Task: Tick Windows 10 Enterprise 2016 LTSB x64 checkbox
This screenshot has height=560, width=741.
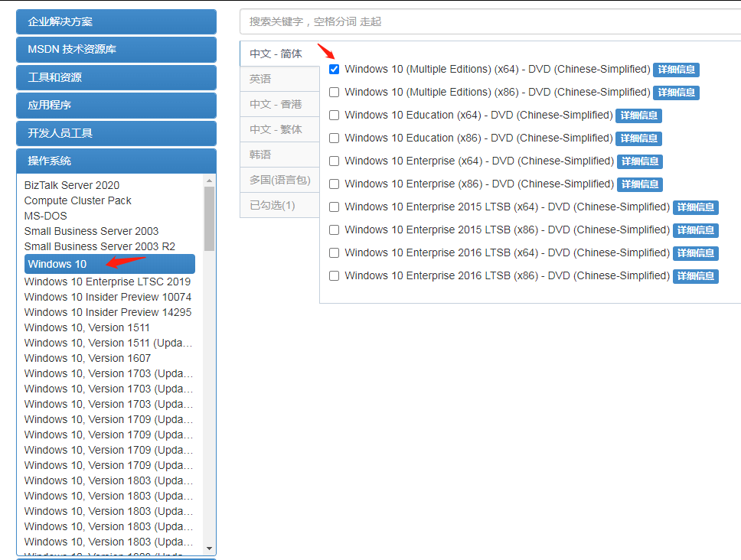Action: pyautogui.click(x=334, y=253)
